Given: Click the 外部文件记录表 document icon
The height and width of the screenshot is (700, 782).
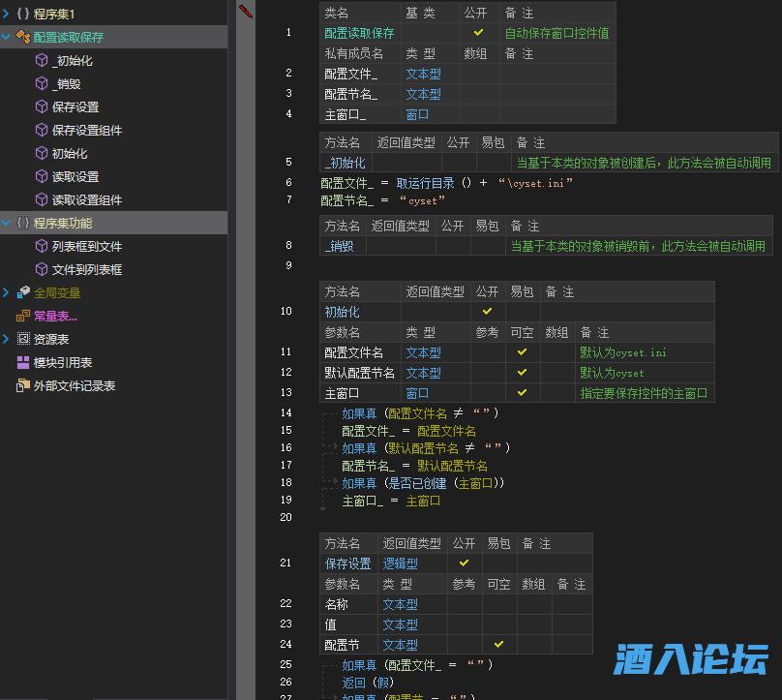Looking at the screenshot, I should (x=23, y=385).
